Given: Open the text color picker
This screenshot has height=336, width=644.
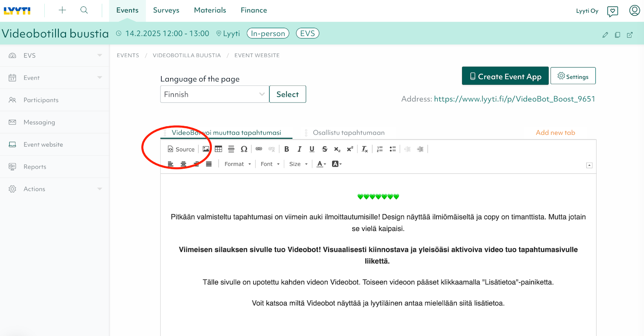Looking at the screenshot, I should [321, 164].
